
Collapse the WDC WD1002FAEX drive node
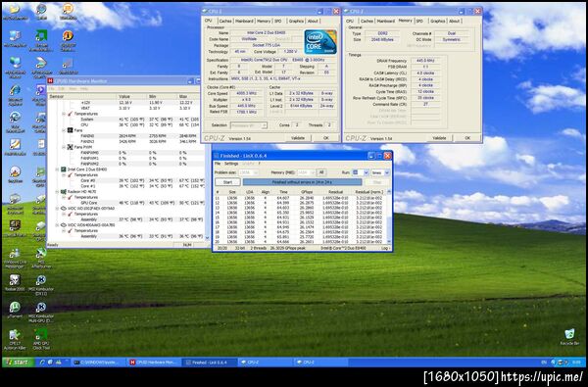pyautogui.click(x=58, y=208)
